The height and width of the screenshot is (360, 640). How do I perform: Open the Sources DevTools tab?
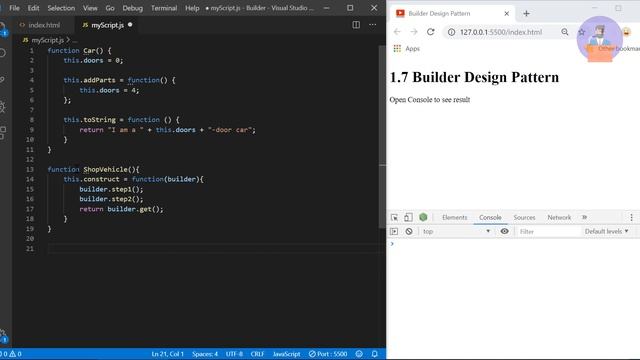click(x=524, y=218)
